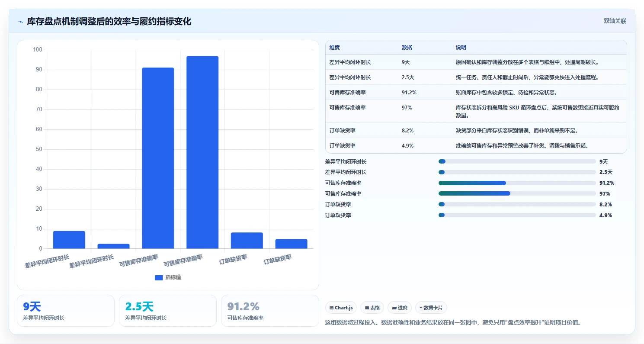Image resolution: width=644 pixels, height=344 pixels.
Task: Open the 2.5天 data card
Action: (x=168, y=311)
